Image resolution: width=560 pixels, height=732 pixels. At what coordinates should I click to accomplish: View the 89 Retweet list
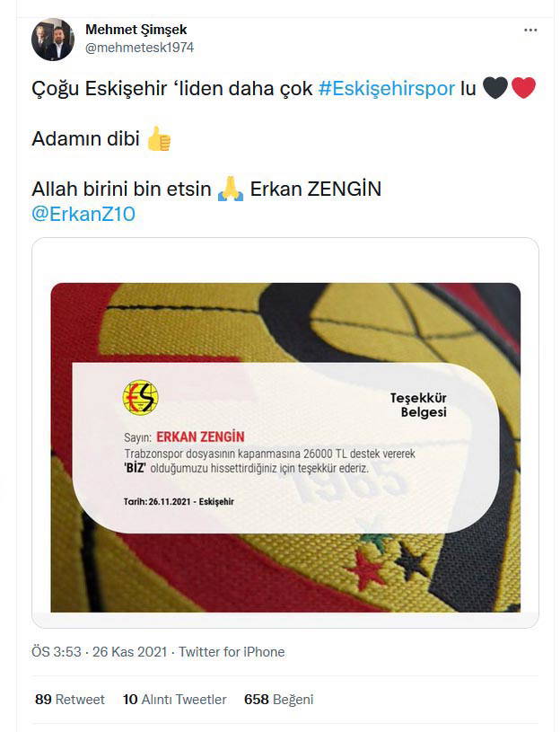pyautogui.click(x=70, y=700)
